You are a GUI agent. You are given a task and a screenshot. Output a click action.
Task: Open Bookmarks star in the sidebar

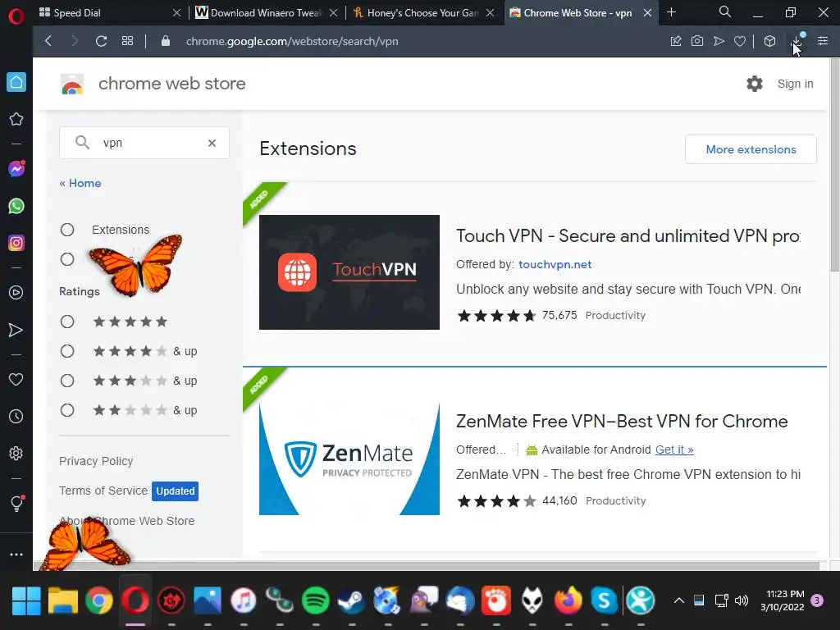16,119
